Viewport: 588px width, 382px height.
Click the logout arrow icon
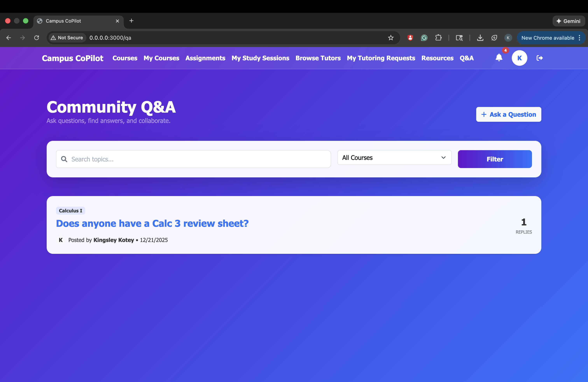click(540, 58)
